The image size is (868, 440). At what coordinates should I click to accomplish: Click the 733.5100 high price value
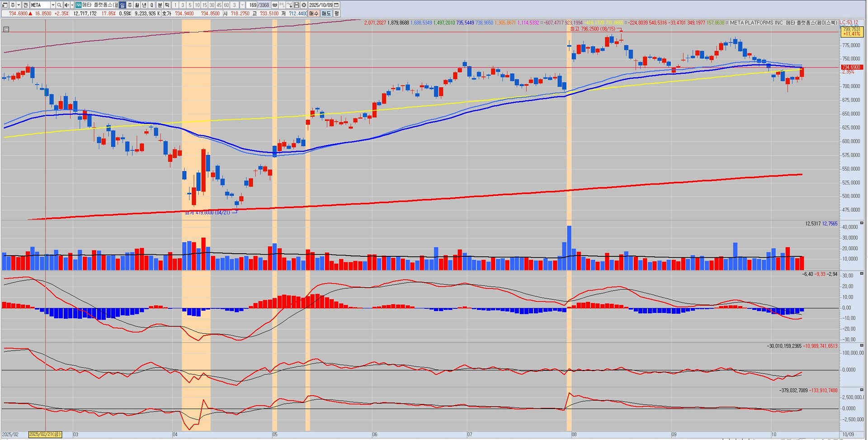click(269, 14)
